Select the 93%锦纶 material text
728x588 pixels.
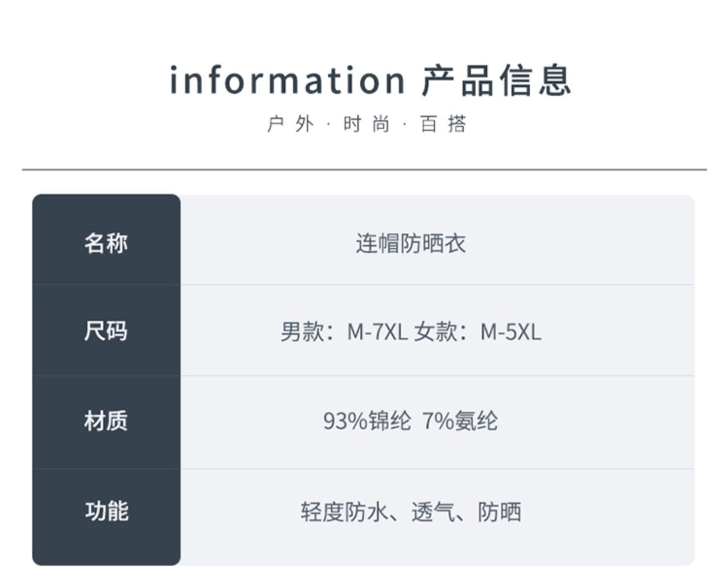(x=367, y=421)
